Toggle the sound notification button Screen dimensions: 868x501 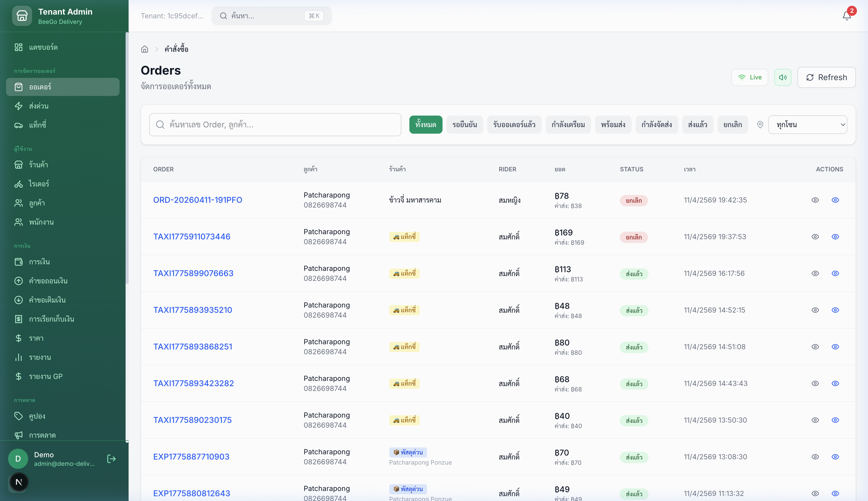[782, 77]
